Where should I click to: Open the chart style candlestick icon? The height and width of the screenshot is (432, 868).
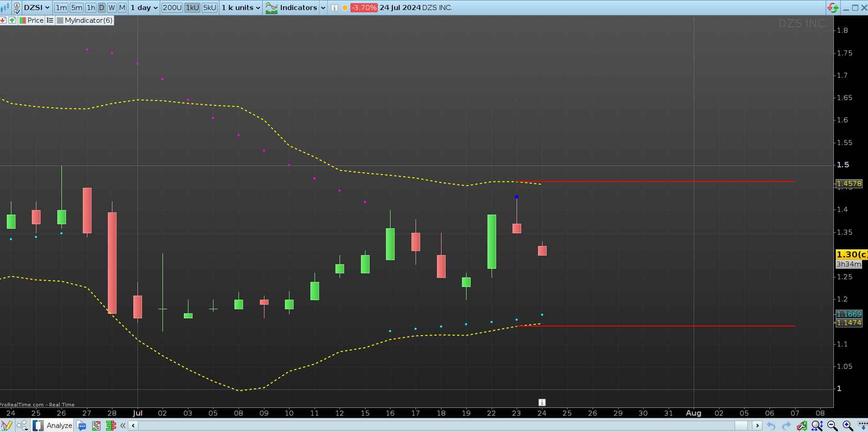click(x=5, y=8)
